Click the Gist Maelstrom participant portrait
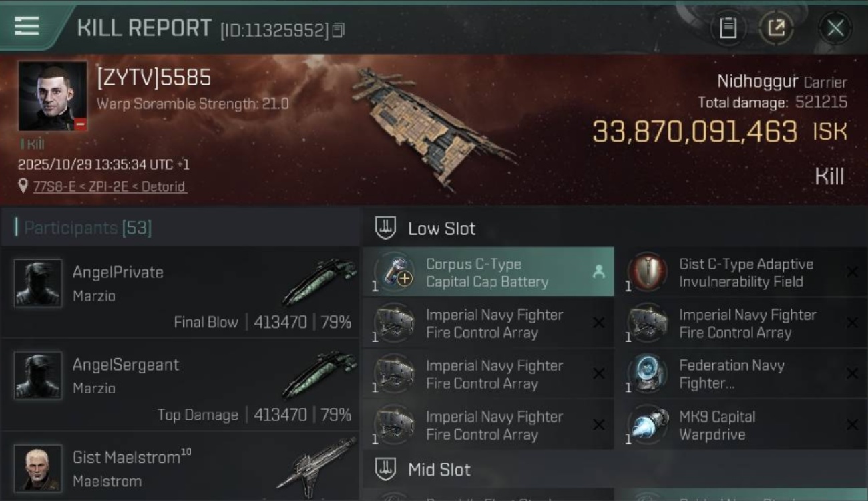Viewport: 868px width, 501px height. click(x=38, y=468)
